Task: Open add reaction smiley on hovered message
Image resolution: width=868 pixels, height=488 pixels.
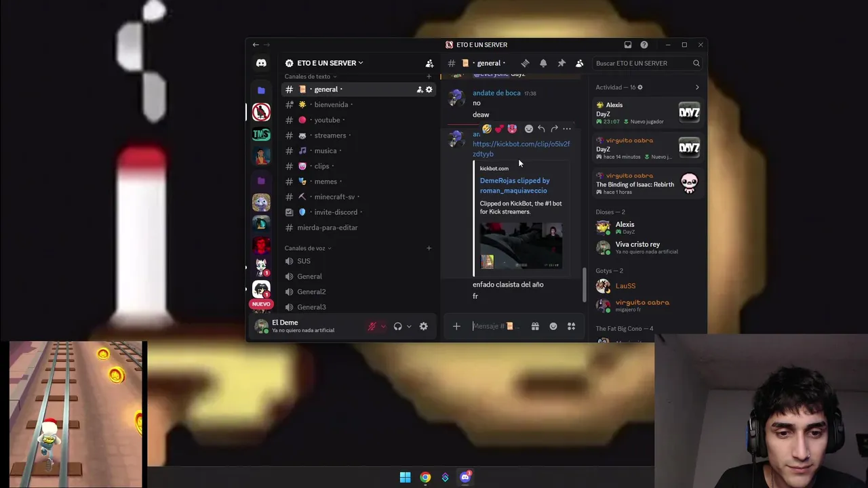Action: tap(529, 129)
